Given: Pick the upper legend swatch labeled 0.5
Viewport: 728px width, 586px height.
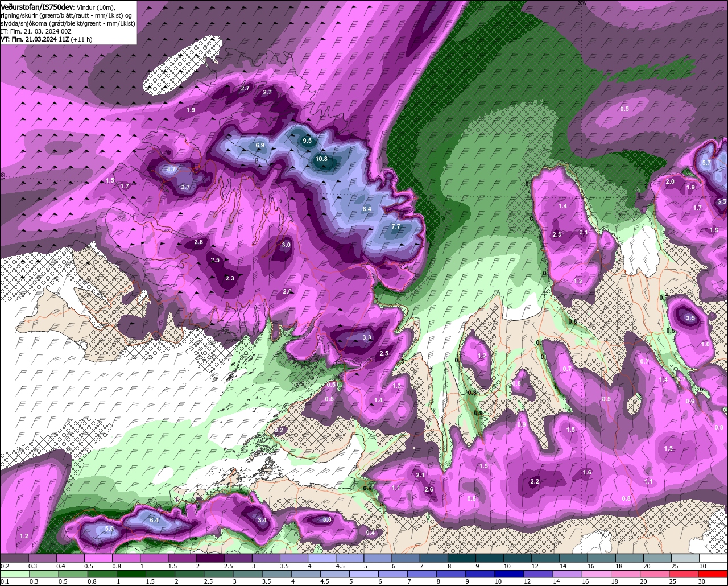Looking at the screenshot, I should click(x=98, y=558).
